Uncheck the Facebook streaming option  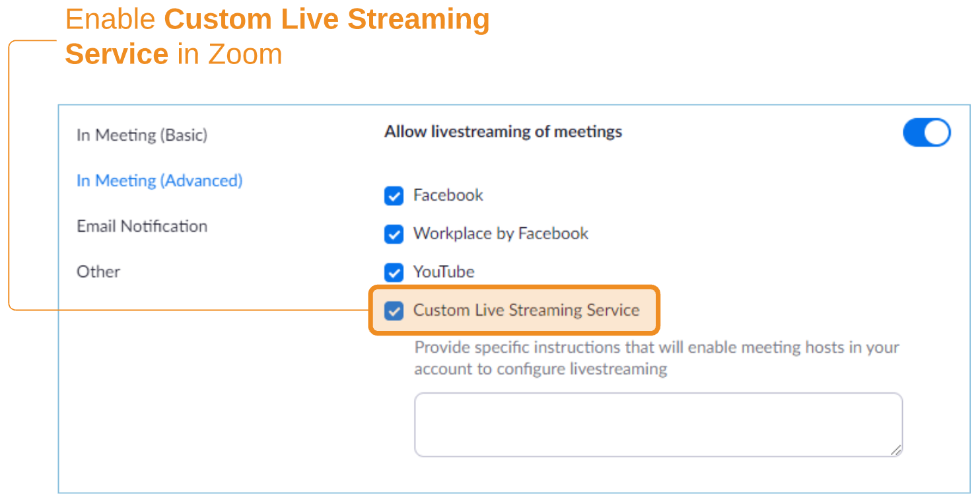pos(394,196)
